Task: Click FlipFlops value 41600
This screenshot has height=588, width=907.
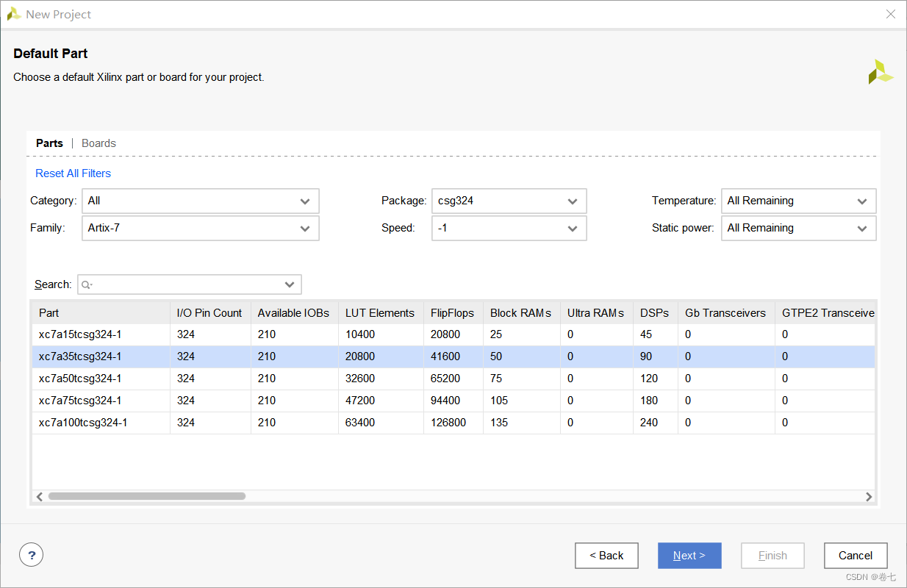Action: [445, 356]
